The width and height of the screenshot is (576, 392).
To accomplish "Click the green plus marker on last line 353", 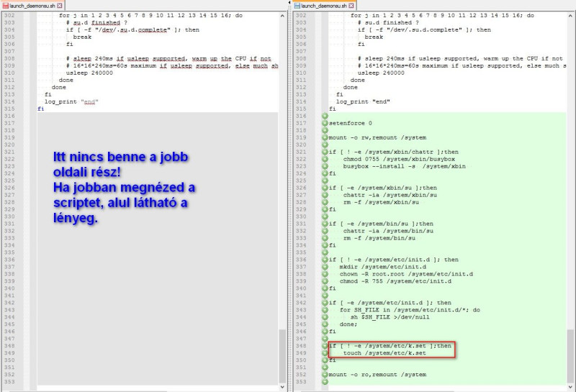I will tap(325, 382).
